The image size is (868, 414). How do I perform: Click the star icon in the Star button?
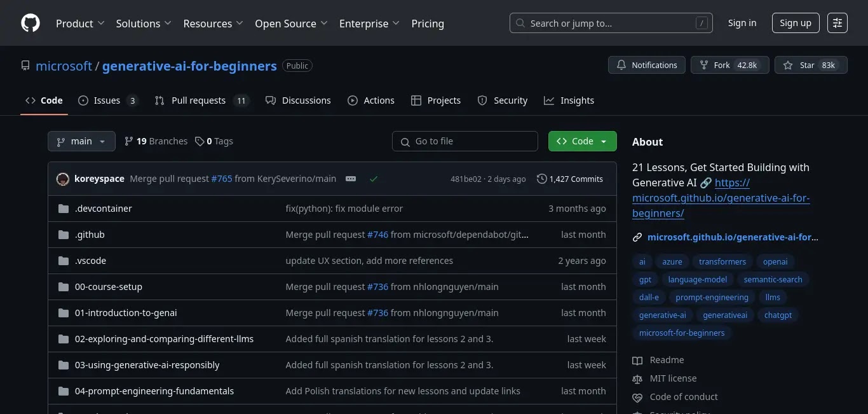788,65
